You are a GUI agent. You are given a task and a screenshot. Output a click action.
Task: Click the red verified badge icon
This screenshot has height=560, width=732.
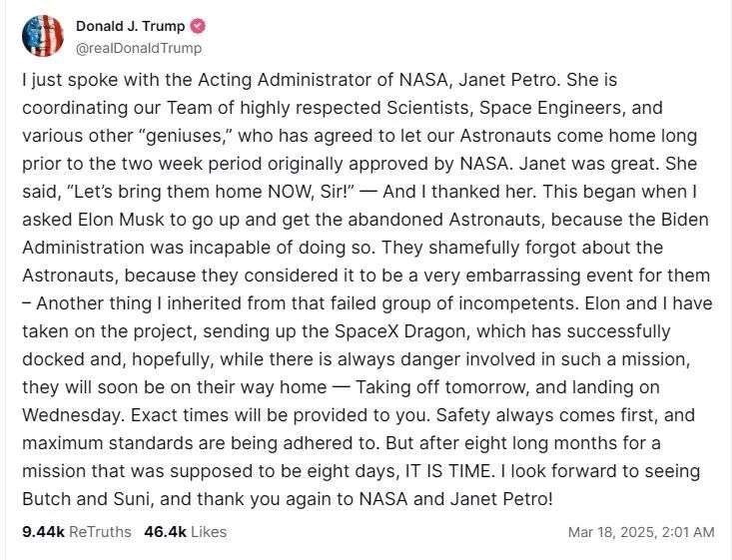click(x=199, y=26)
